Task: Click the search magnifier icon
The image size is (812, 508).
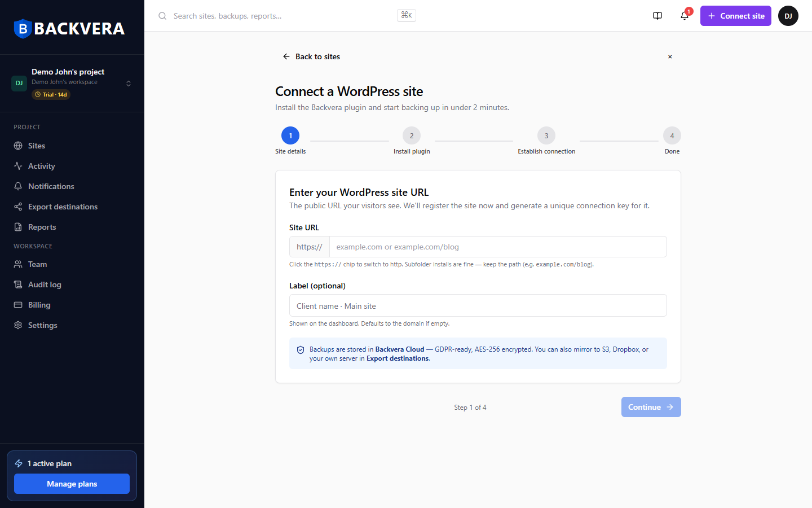Action: click(162, 16)
